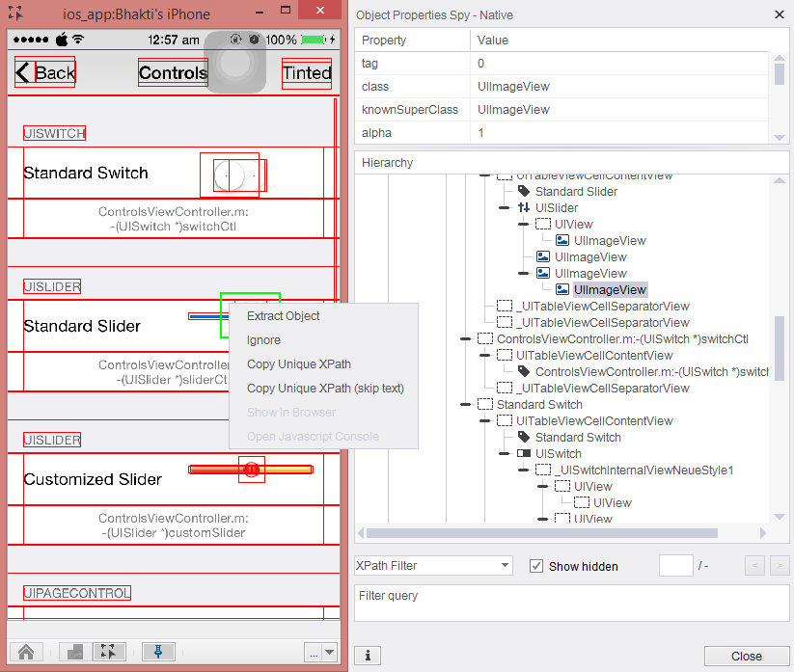Select the UISlider node icon in hierarchy
Image resolution: width=794 pixels, height=672 pixels.
(524, 208)
